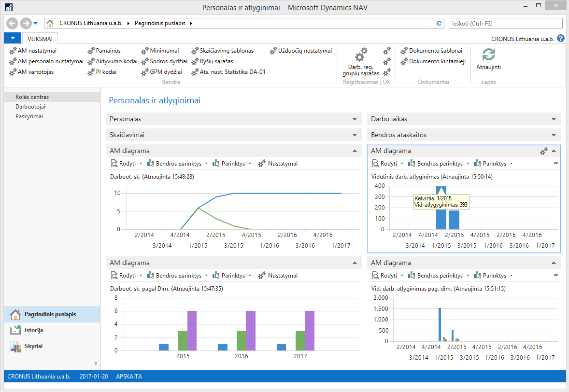Collapse the AM diagrama panel with Darbuot. sk. chart
This screenshot has width=569, height=392.
point(355,151)
